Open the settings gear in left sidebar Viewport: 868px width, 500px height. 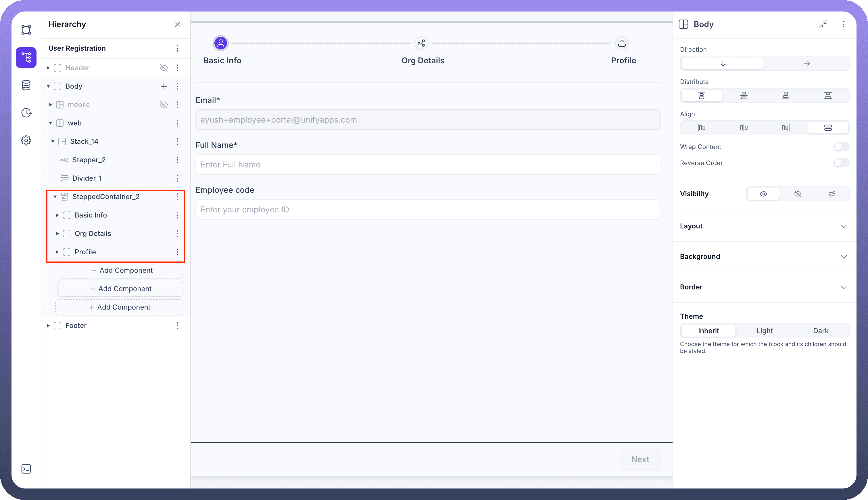point(26,140)
